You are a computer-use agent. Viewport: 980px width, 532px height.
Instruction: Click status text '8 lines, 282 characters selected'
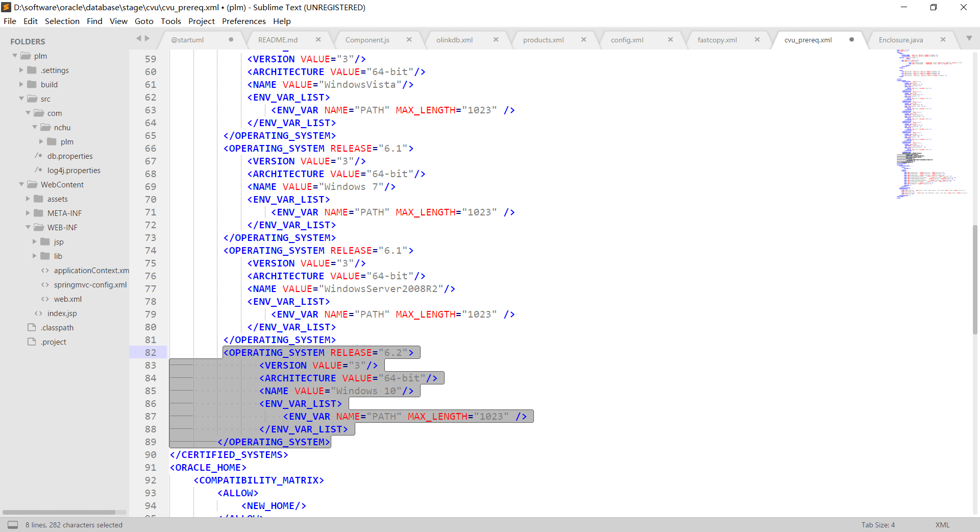(74, 525)
